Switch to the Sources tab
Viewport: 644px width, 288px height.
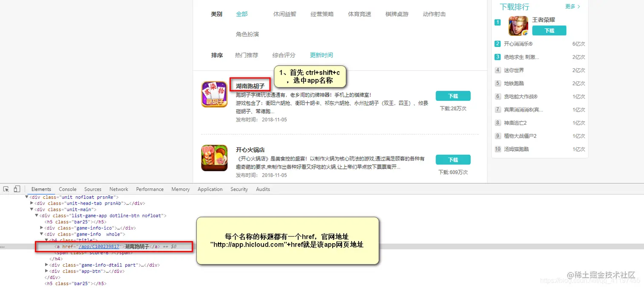pyautogui.click(x=92, y=189)
